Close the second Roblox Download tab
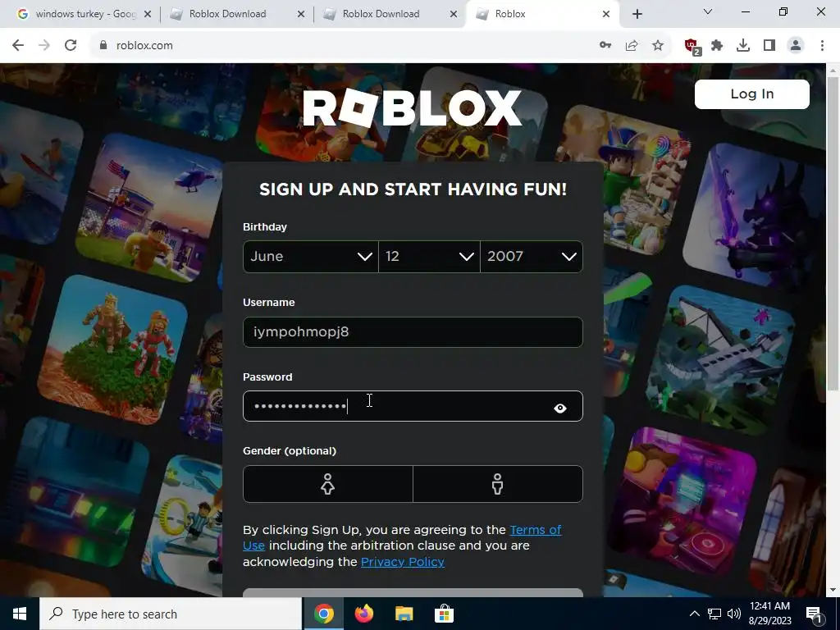 454,14
